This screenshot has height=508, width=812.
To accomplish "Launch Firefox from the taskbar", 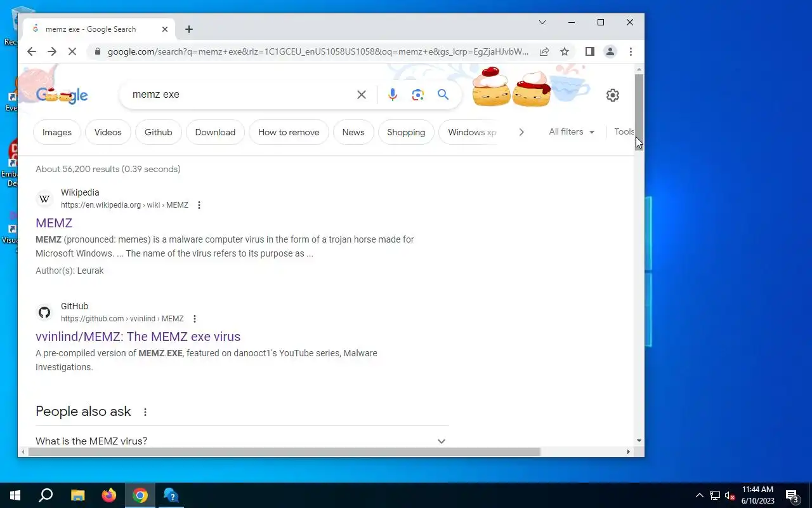I will 109,495.
